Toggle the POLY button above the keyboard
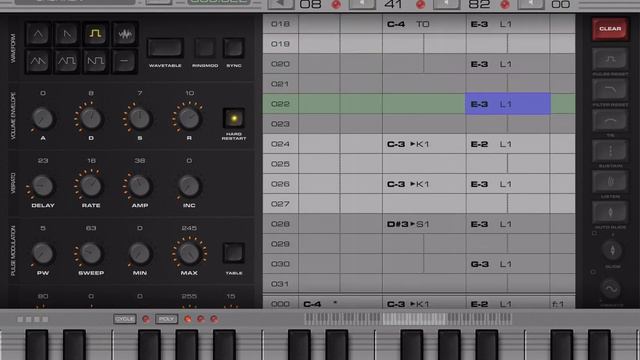 [x=167, y=319]
